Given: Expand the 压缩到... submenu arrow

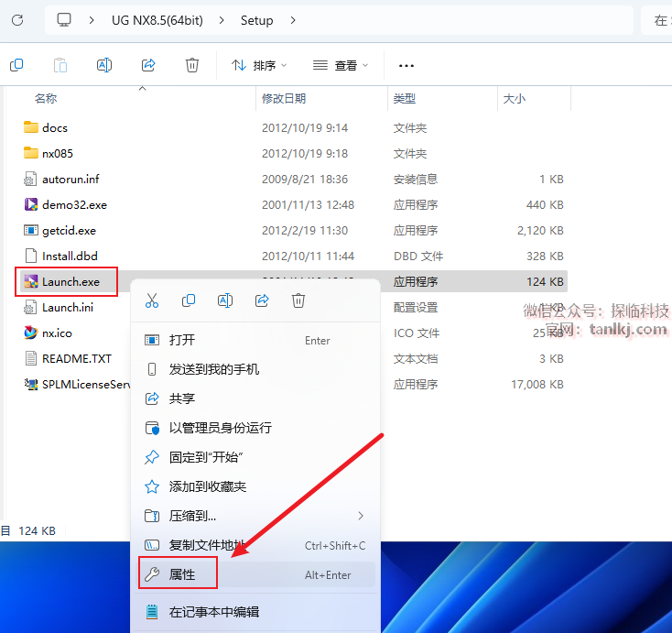Looking at the screenshot, I should (x=361, y=516).
